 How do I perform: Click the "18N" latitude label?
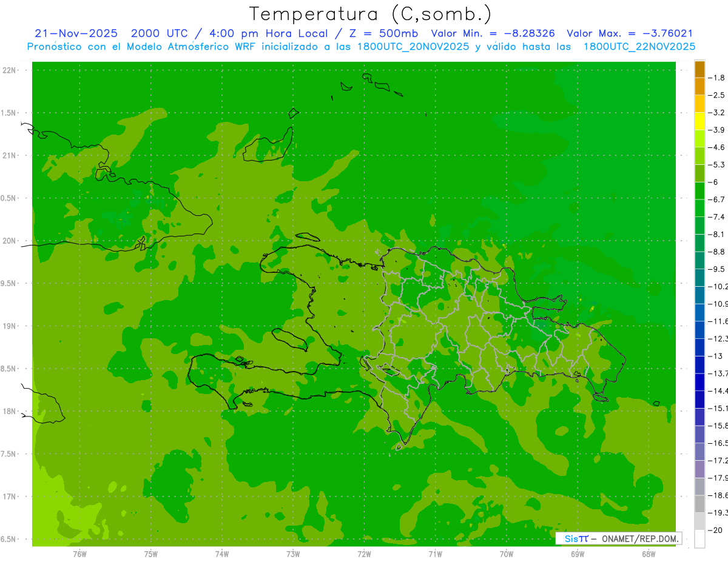point(8,411)
